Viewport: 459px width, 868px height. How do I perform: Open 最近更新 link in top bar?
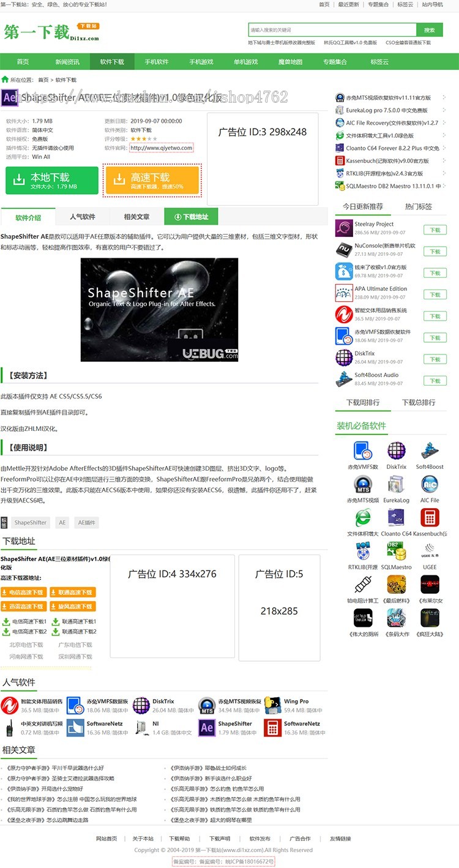click(348, 4)
